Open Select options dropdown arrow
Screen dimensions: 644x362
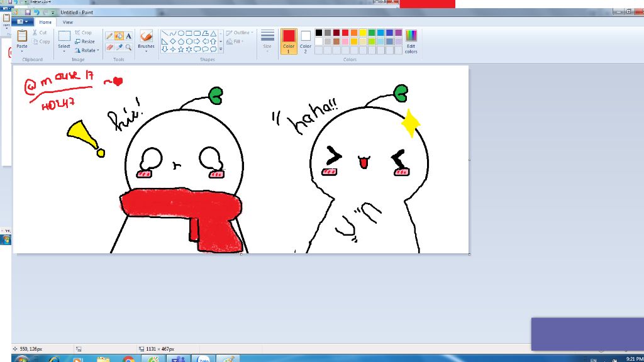64,51
